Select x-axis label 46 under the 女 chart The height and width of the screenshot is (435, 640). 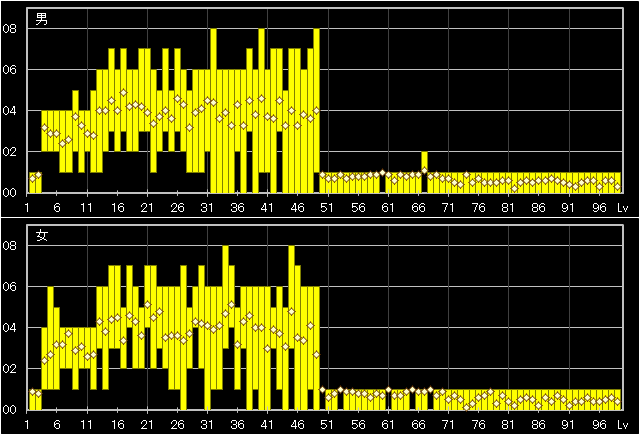point(298,425)
